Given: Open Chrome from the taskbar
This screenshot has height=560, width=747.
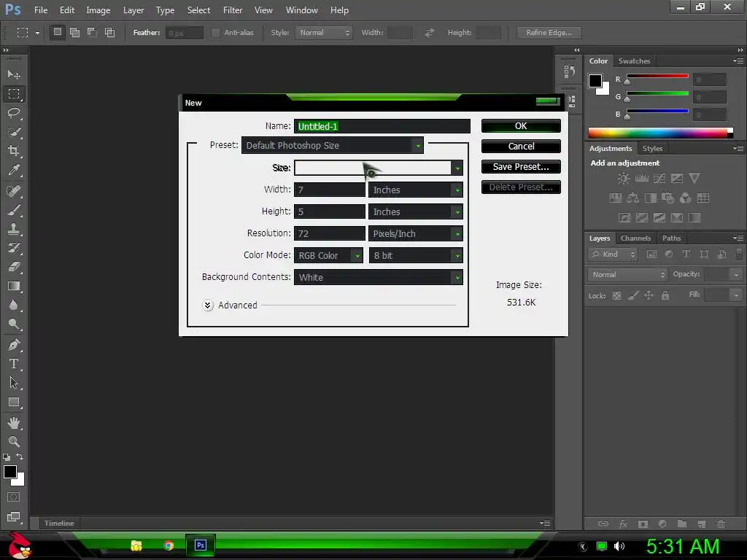Looking at the screenshot, I should (169, 545).
